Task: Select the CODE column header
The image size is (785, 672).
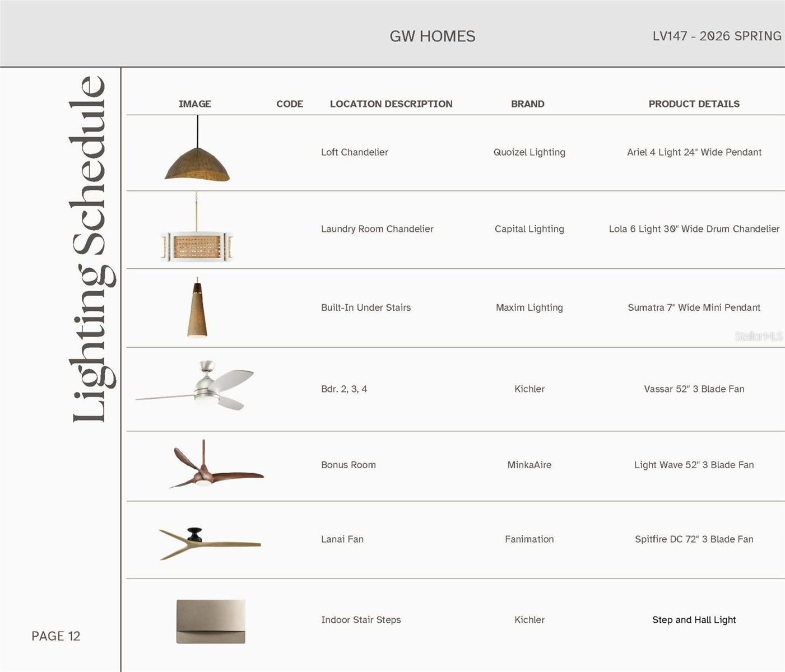Action: pos(290,104)
